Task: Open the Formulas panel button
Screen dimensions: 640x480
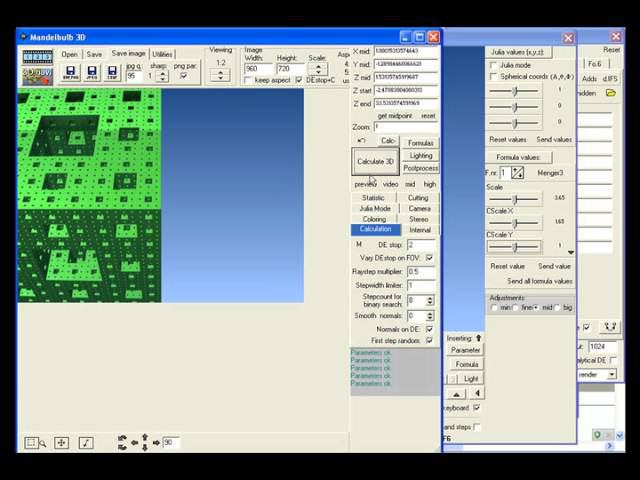Action: click(x=420, y=143)
